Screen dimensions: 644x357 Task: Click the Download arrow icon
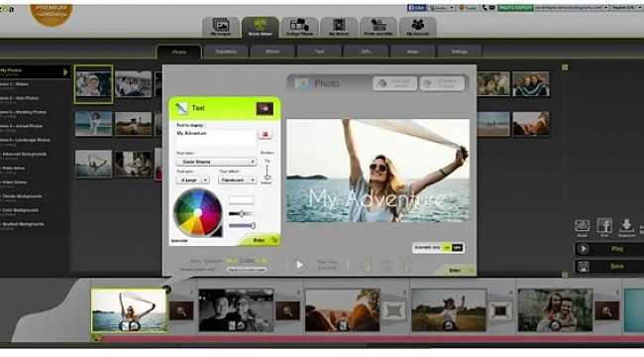(626, 226)
